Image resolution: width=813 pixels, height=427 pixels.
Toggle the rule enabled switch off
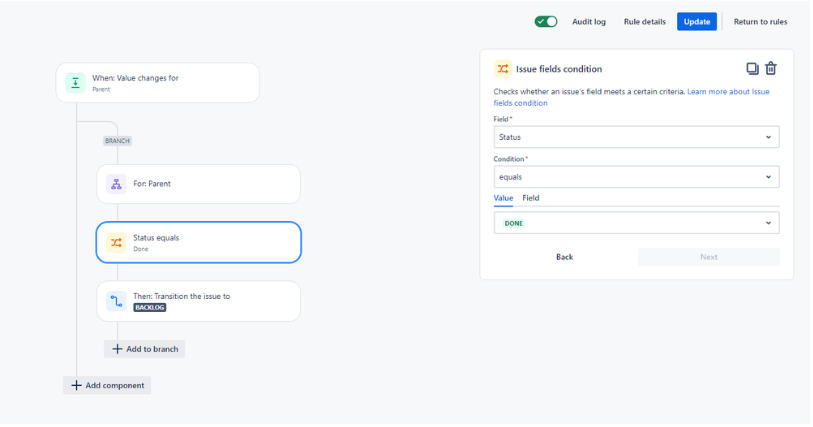546,22
